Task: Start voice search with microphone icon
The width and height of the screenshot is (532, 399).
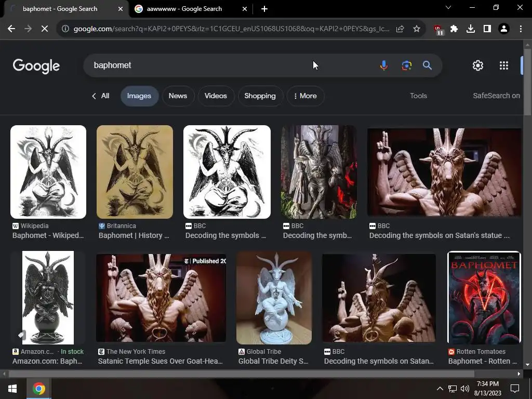Action: click(x=384, y=65)
